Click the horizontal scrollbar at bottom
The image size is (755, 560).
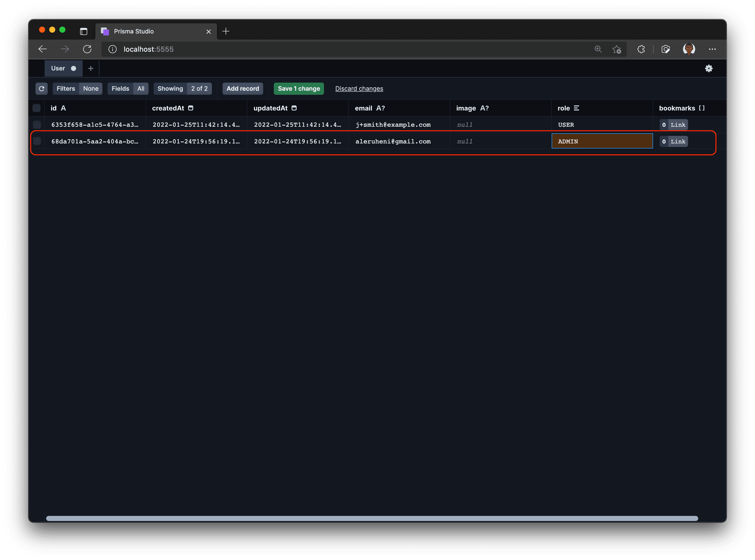click(372, 518)
